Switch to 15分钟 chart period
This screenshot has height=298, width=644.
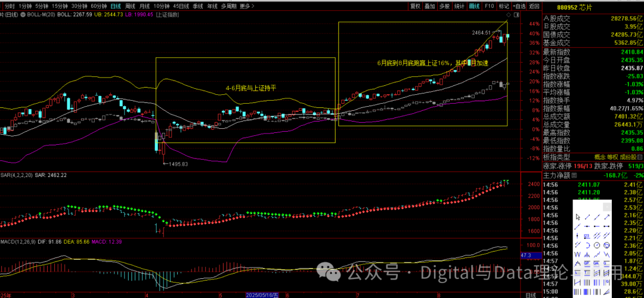pyautogui.click(x=59, y=6)
